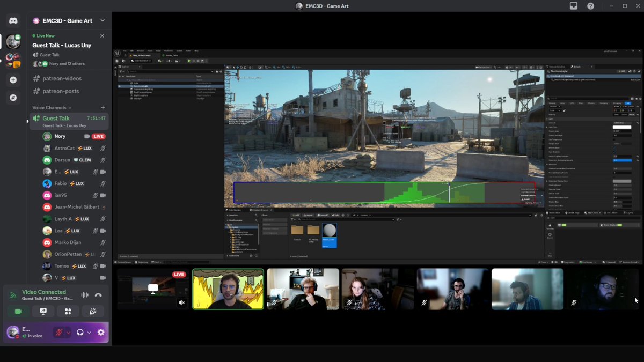This screenshot has width=644, height=362.
Task: Click the Add button in the Details panel
Action: (623, 71)
